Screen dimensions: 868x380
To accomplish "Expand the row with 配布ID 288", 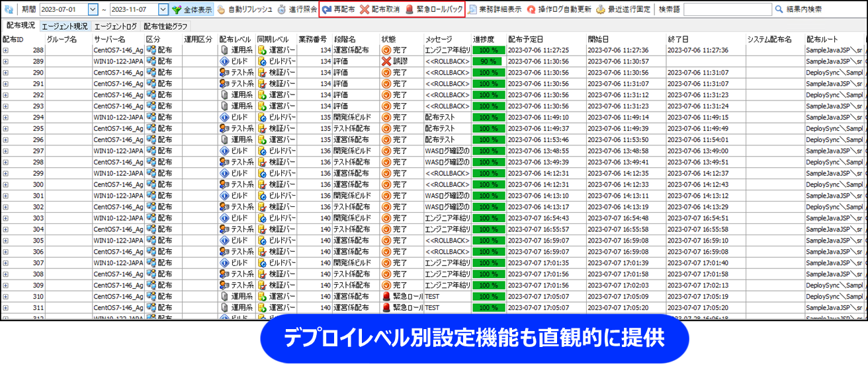I will click(5, 50).
